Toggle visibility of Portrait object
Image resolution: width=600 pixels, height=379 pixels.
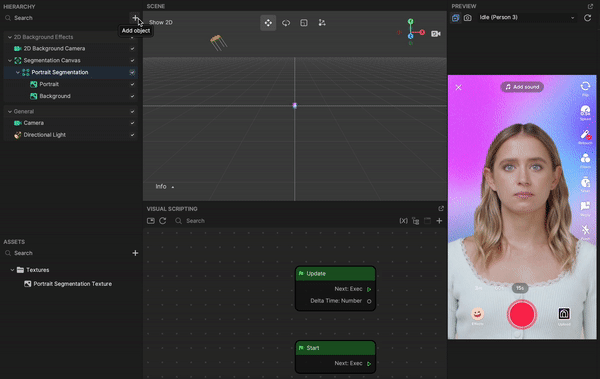(132, 84)
